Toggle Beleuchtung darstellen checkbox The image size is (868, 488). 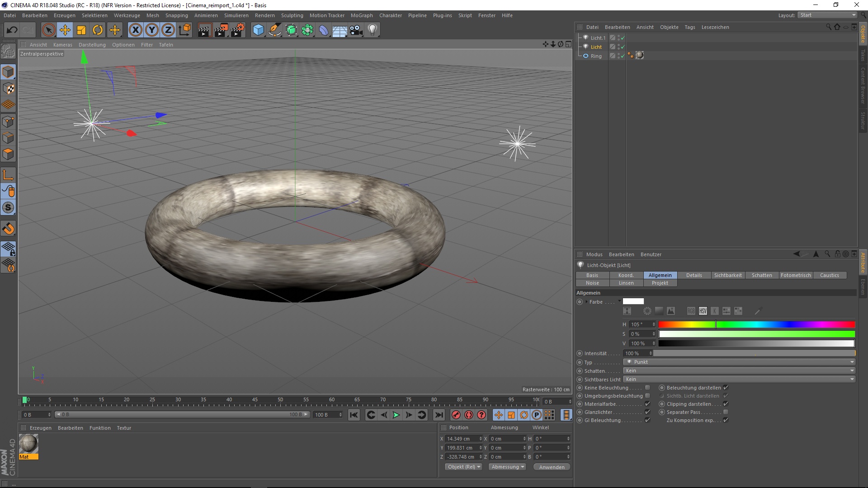coord(726,388)
